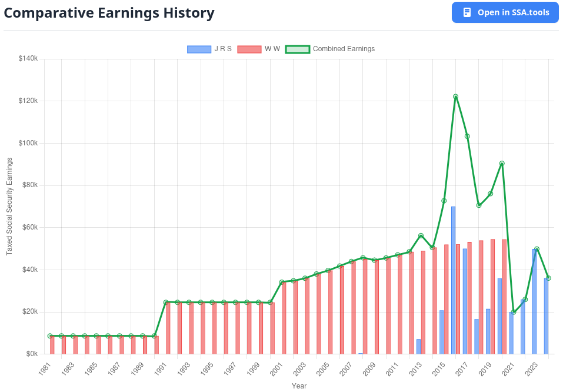Click the Open in SSA.tools button
The height and width of the screenshot is (392, 563).
(505, 12)
